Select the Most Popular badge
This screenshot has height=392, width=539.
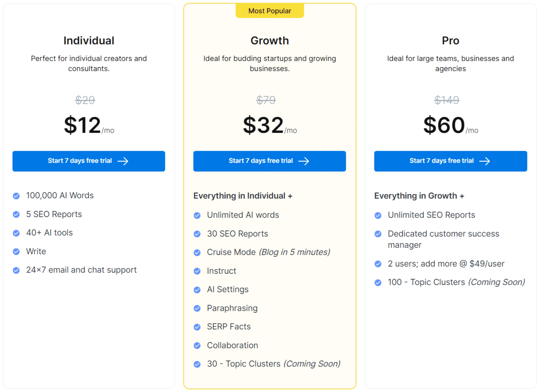coord(270,10)
